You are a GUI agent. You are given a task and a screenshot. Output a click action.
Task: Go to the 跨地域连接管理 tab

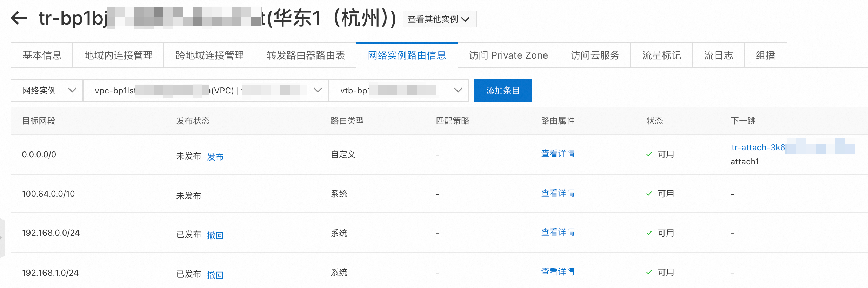(209, 55)
